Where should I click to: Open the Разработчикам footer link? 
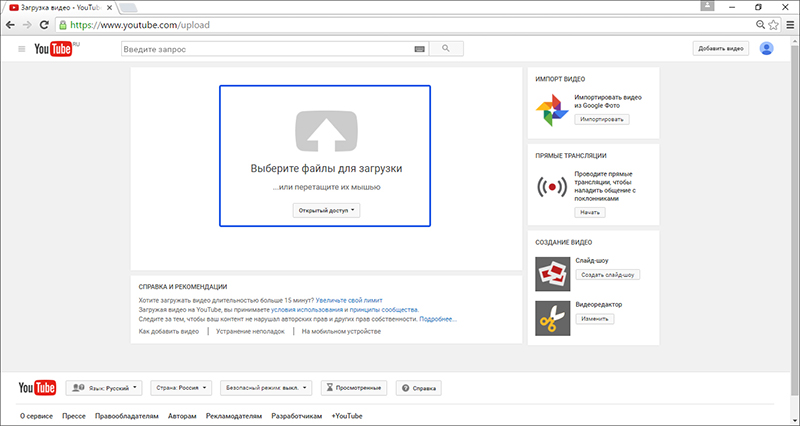pos(296,415)
